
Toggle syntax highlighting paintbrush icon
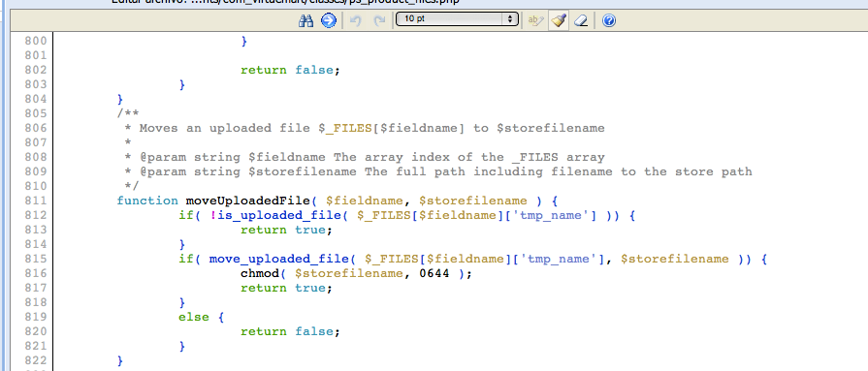click(x=559, y=21)
